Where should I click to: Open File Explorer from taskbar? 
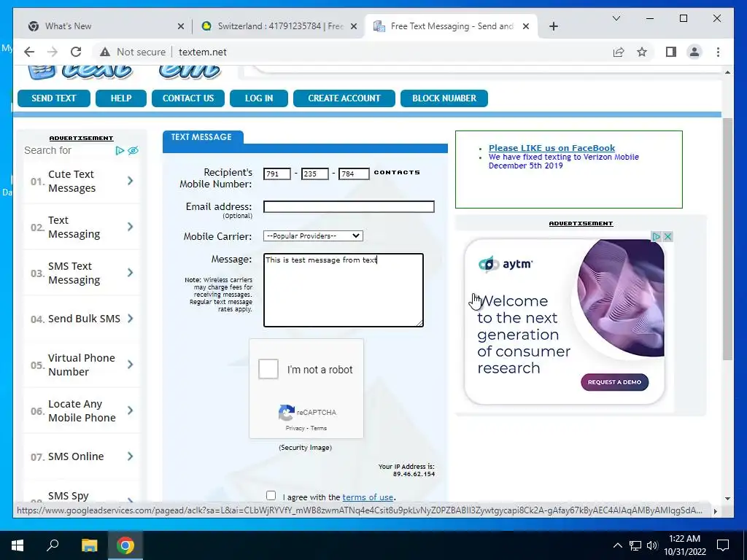click(x=89, y=545)
